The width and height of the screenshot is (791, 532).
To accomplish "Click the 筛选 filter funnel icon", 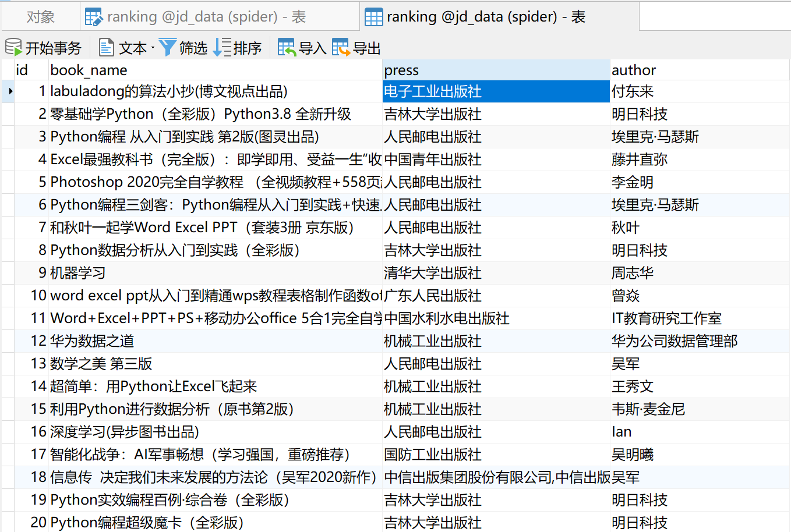I will tap(167, 47).
